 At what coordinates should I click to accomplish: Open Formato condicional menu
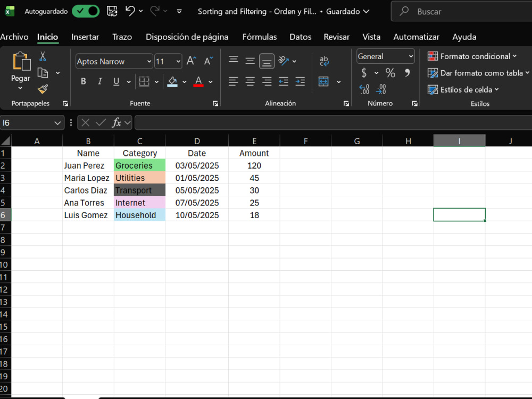coord(472,56)
